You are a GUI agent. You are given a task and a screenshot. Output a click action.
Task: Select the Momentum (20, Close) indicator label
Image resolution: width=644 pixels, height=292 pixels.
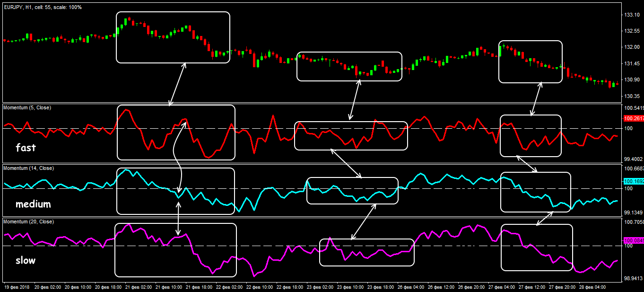pyautogui.click(x=28, y=222)
